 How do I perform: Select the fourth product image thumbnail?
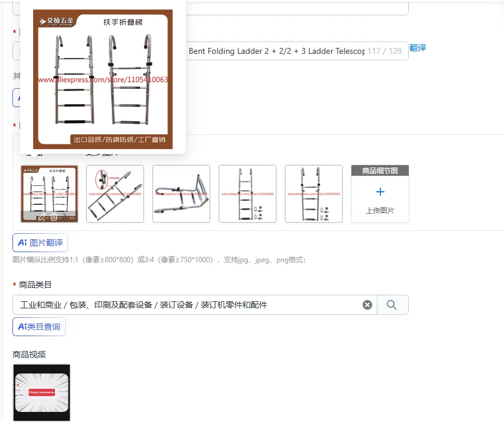[247, 194]
